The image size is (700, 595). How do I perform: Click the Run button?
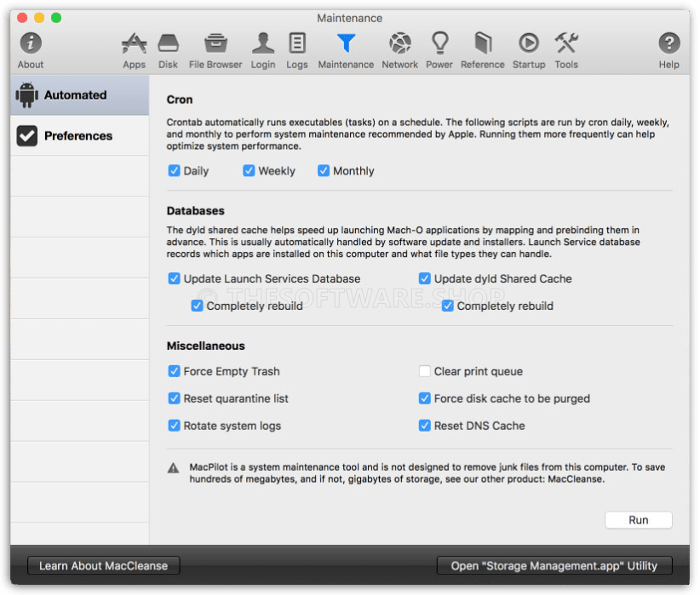(x=638, y=520)
